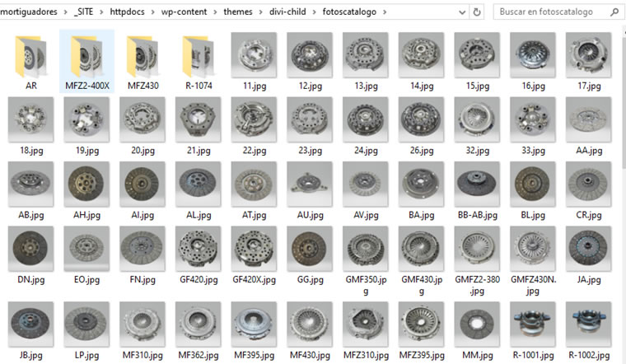The image size is (626, 364).
Task: Navigate to httpdocs in the breadcrumb
Action: click(x=128, y=12)
